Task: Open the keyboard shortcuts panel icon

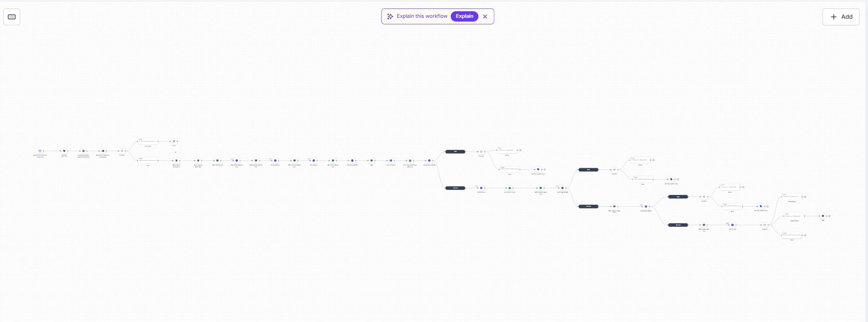Action: [x=12, y=17]
